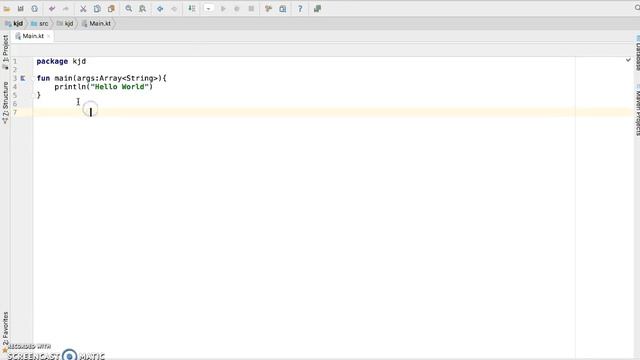The image size is (640, 360).
Task: Navigate back with the blue arrow icon
Action: (160, 9)
